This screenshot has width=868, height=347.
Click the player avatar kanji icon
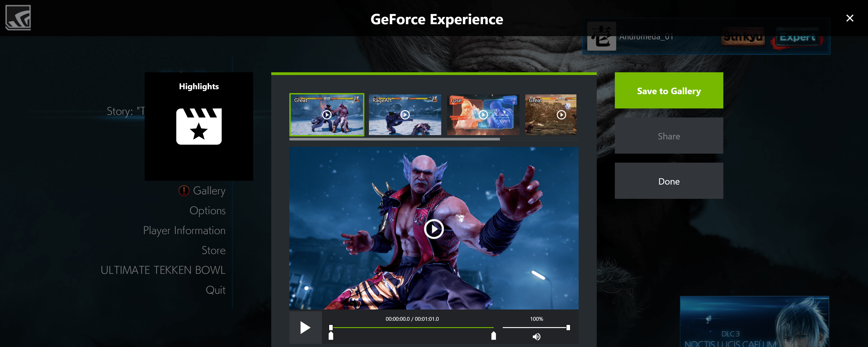click(601, 36)
